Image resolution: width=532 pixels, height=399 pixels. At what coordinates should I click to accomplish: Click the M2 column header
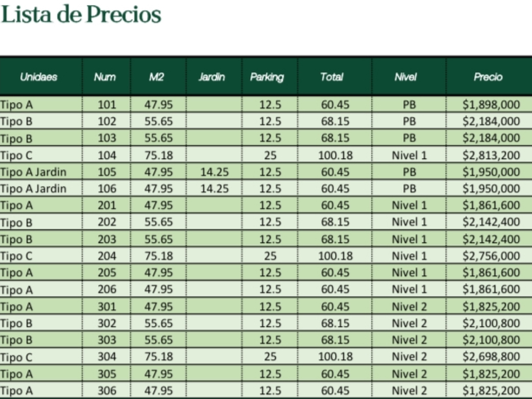156,77
